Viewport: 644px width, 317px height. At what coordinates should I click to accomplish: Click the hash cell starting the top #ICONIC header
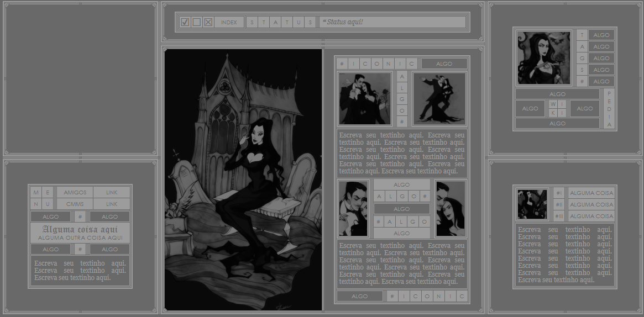(x=342, y=64)
